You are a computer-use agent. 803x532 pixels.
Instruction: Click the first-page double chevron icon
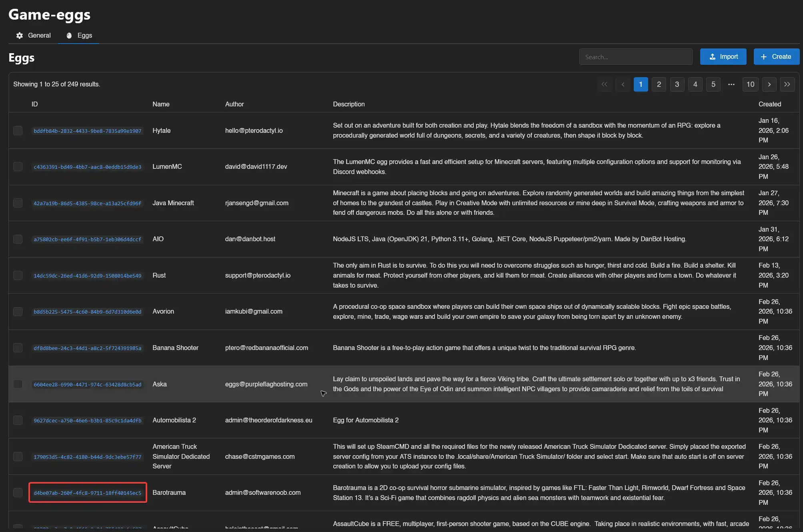click(604, 84)
